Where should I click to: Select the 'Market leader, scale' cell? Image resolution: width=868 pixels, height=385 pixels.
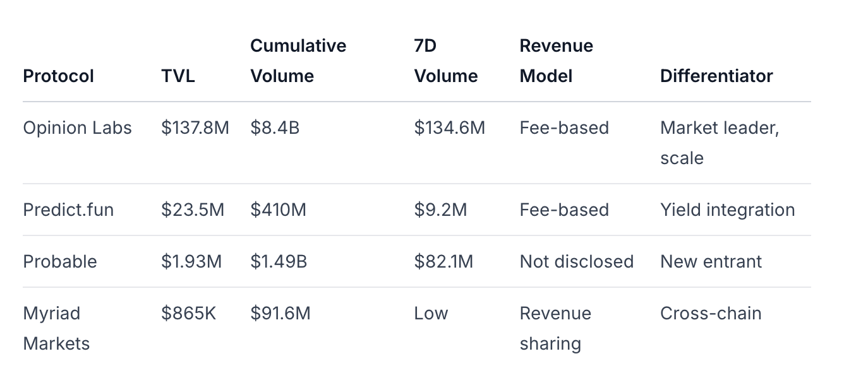pyautogui.click(x=720, y=143)
